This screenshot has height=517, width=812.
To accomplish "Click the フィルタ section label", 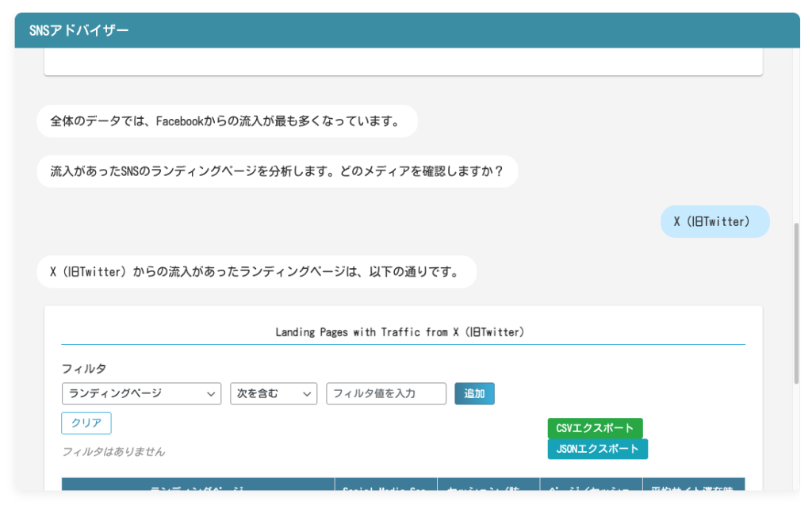I will pyautogui.click(x=83, y=369).
